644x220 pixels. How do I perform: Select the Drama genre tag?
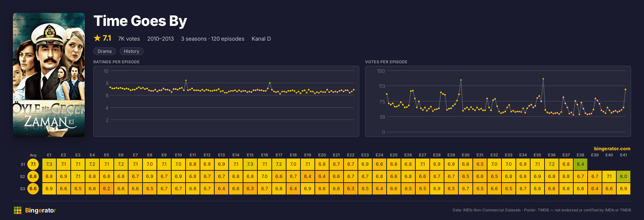click(x=104, y=51)
